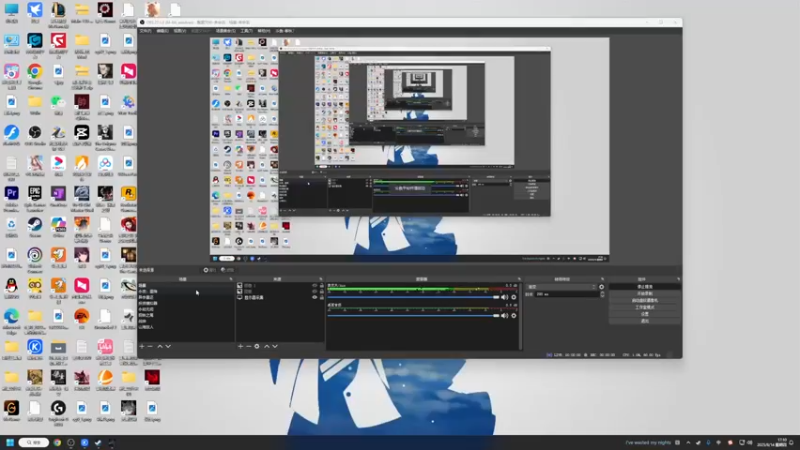Image resolution: width=800 pixels, height=450 pixels.
Task: Open EA app desktop shortcut
Action: (x=82, y=319)
